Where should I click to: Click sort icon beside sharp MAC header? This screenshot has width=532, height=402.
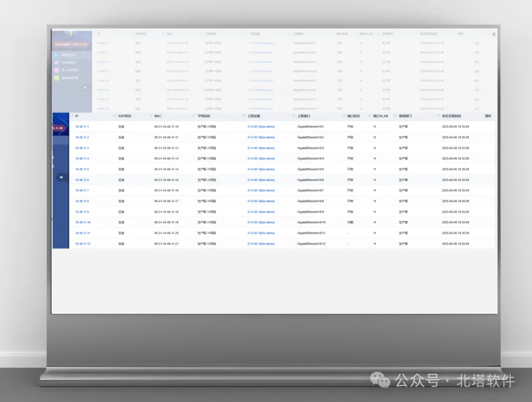pyautogui.click(x=151, y=116)
